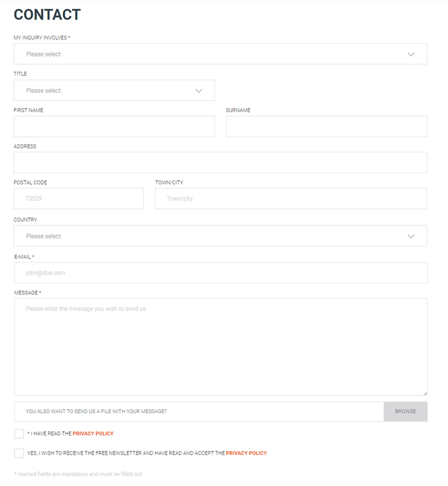Focus the Surname input field
448x486 pixels.
[x=326, y=127]
